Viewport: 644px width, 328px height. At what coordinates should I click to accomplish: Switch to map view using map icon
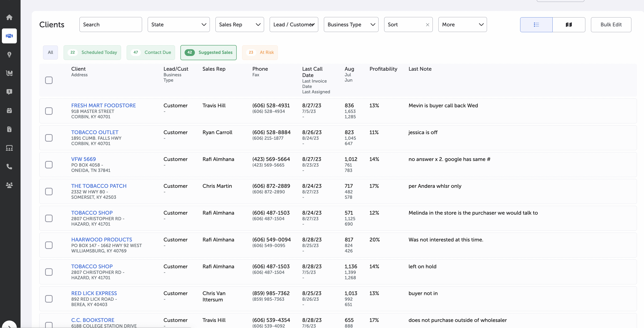click(569, 24)
